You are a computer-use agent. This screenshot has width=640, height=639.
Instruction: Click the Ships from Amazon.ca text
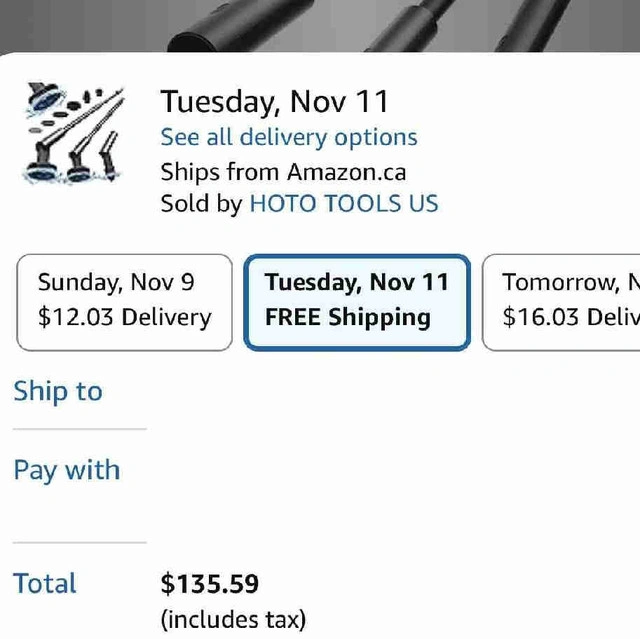tap(283, 172)
